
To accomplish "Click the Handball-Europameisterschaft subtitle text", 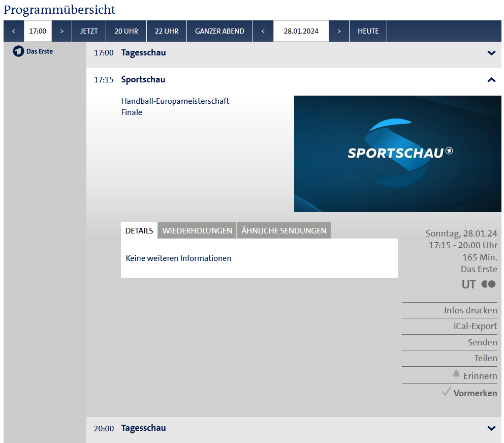I will point(175,101).
